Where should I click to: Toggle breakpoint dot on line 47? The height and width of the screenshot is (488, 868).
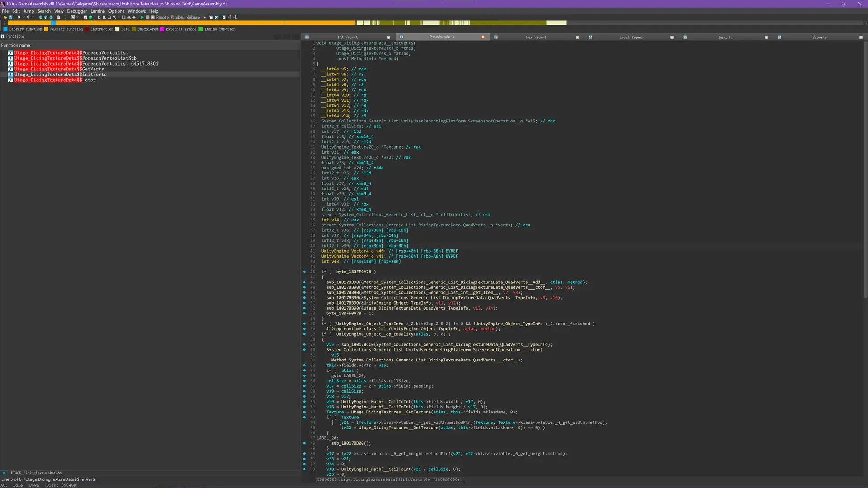pos(304,282)
